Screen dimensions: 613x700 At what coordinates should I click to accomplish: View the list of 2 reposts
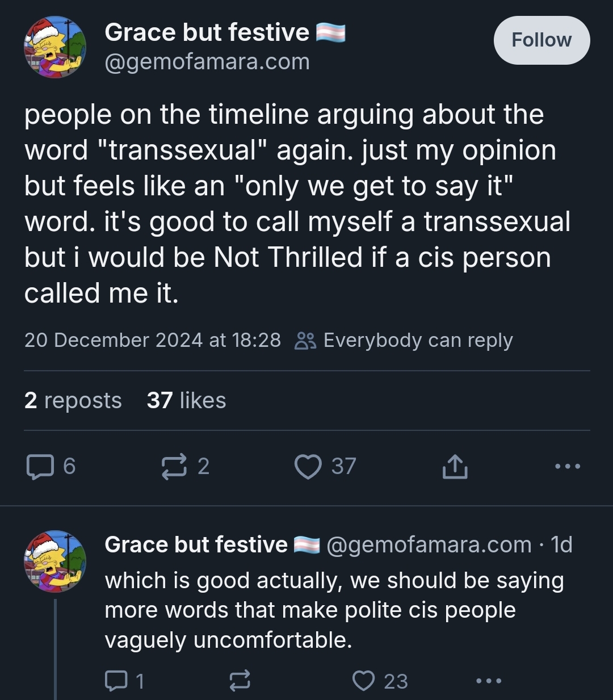73,401
